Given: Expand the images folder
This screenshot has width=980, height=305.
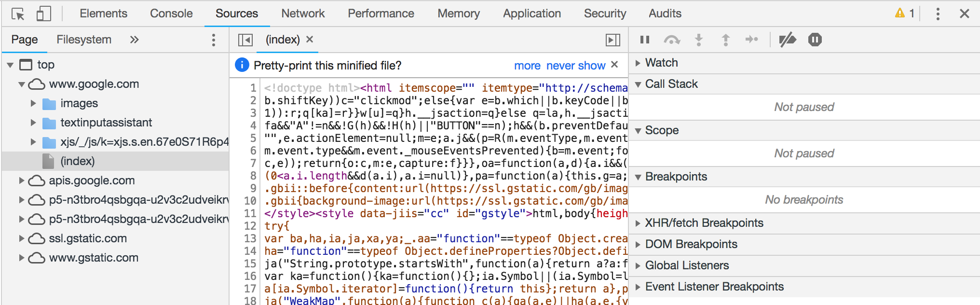Looking at the screenshot, I should point(33,103).
